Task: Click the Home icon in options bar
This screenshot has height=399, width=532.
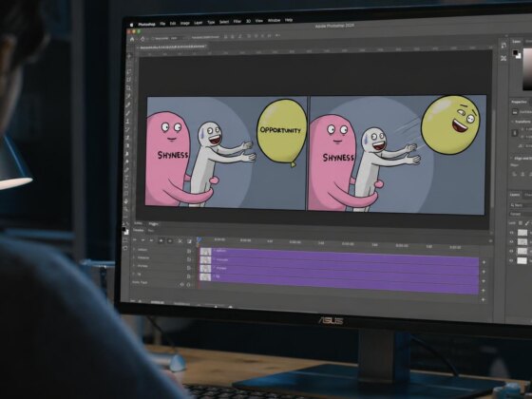Action: 132,39
